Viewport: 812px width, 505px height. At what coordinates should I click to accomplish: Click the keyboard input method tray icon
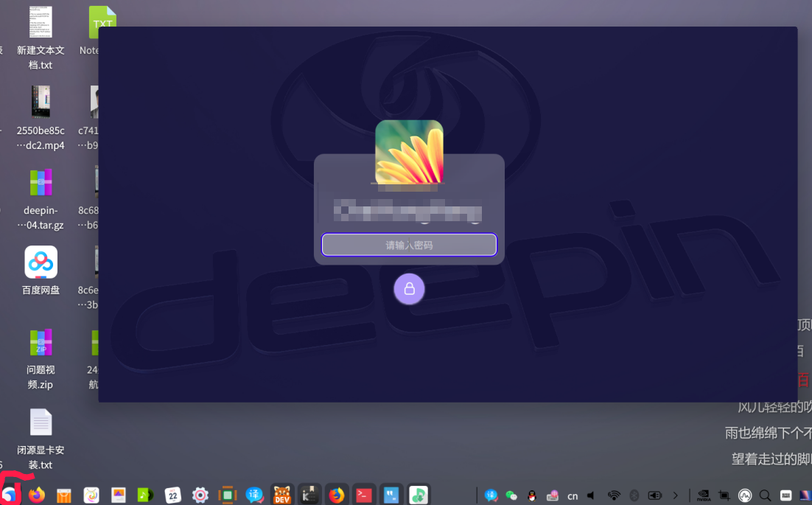553,495
